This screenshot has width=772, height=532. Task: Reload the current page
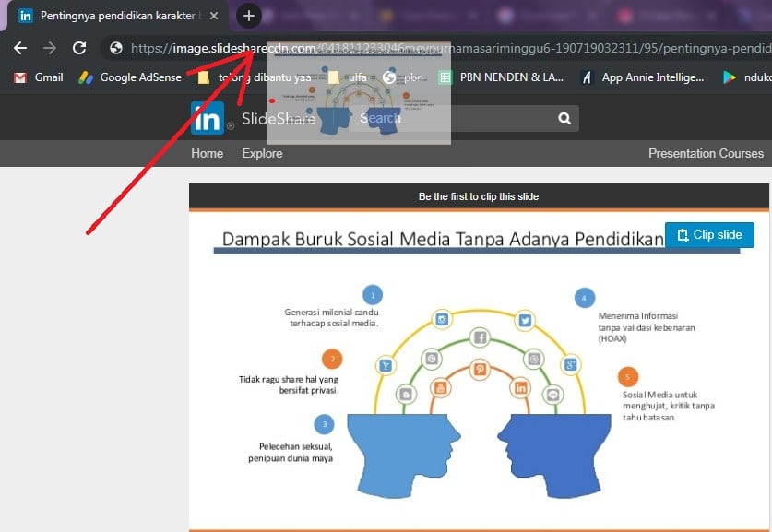pos(79,48)
